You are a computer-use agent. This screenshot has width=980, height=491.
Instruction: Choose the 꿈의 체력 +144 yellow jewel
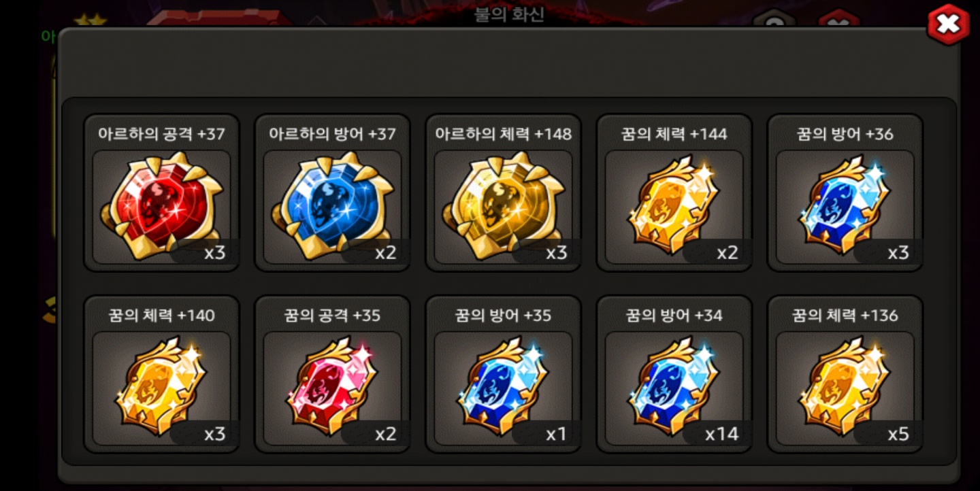674,207
